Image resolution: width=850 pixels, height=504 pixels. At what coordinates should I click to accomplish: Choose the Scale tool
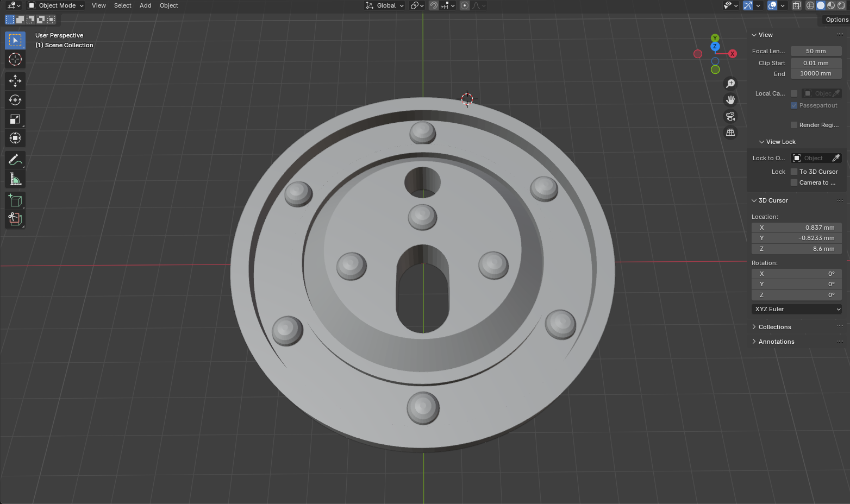(15, 119)
